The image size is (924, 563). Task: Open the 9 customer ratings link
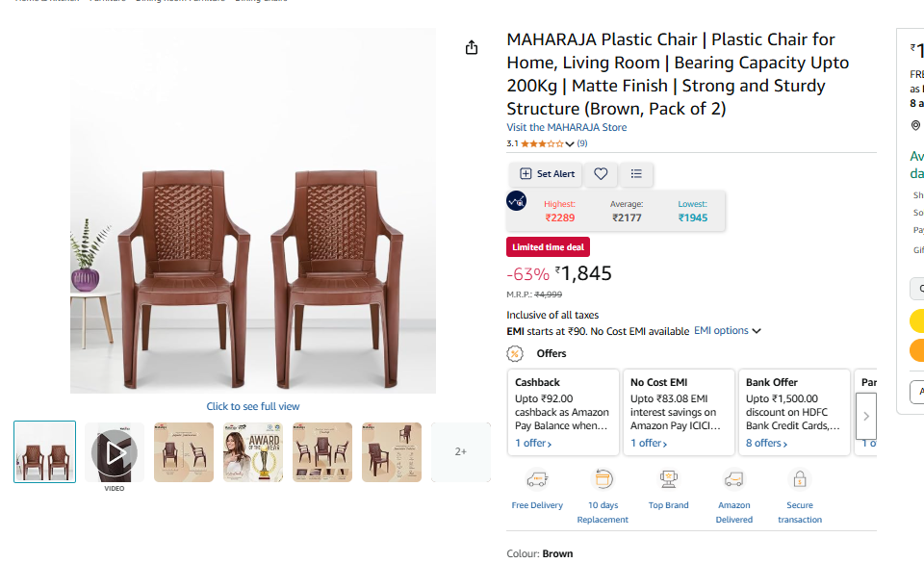click(582, 144)
